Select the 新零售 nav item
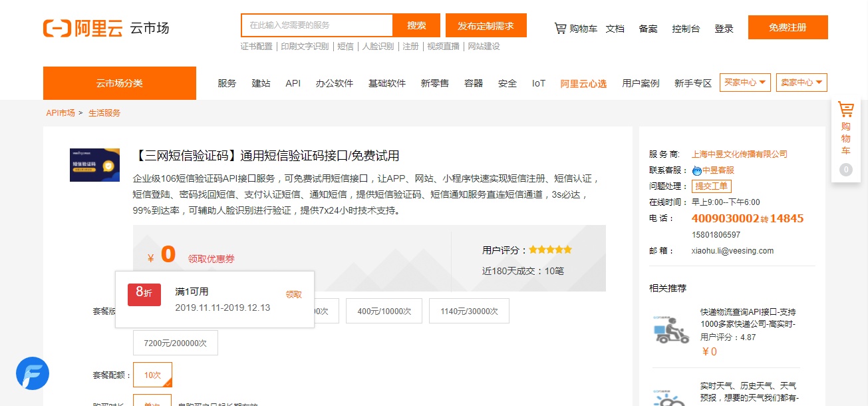The height and width of the screenshot is (406, 868). pyautogui.click(x=435, y=83)
